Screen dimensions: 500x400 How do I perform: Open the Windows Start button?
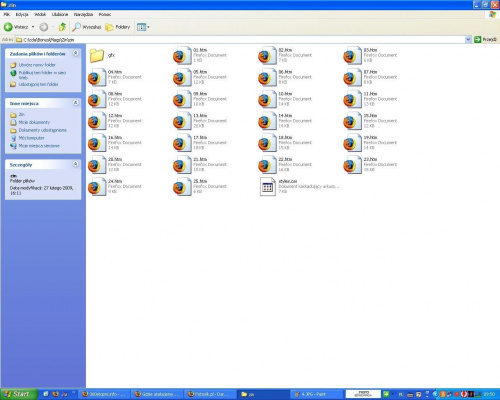[19, 394]
